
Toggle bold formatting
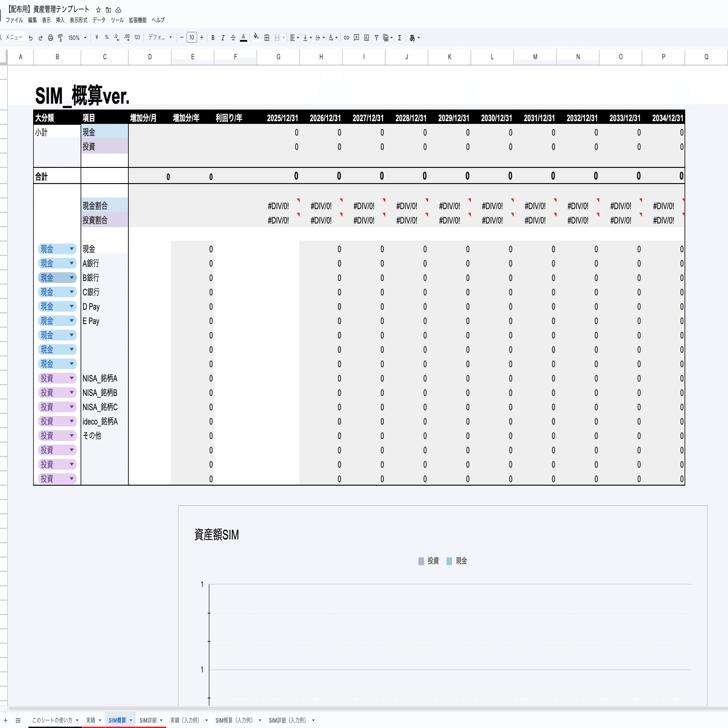pos(212,37)
